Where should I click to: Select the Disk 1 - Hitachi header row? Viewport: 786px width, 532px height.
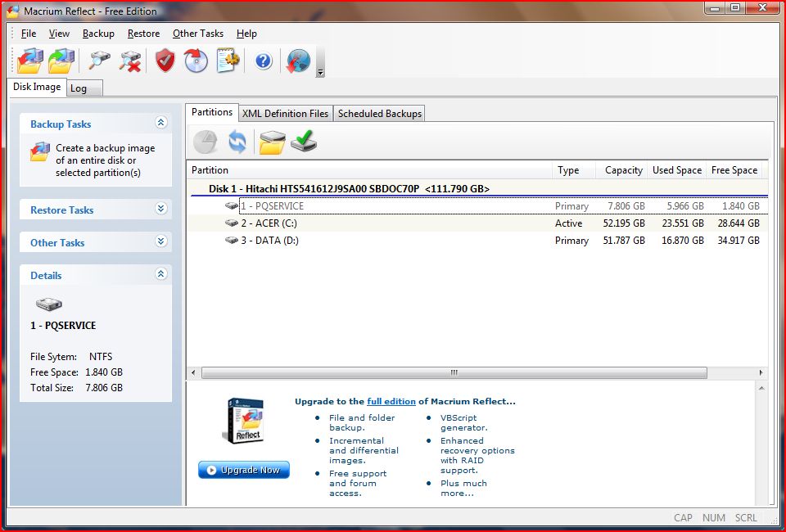pyautogui.click(x=477, y=189)
